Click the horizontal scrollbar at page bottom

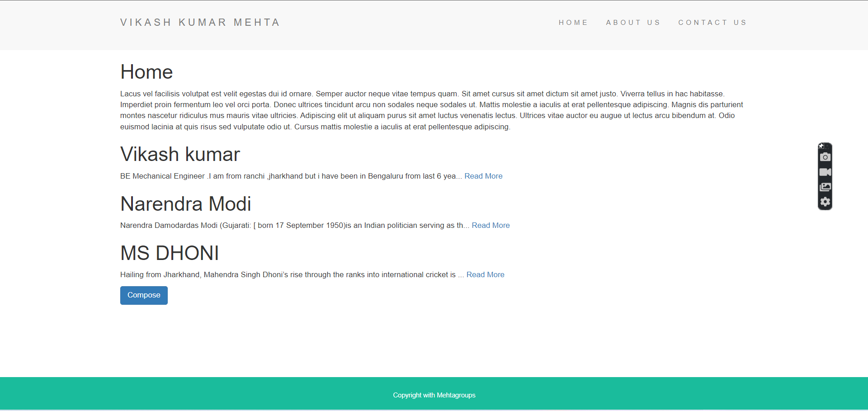(434, 410)
